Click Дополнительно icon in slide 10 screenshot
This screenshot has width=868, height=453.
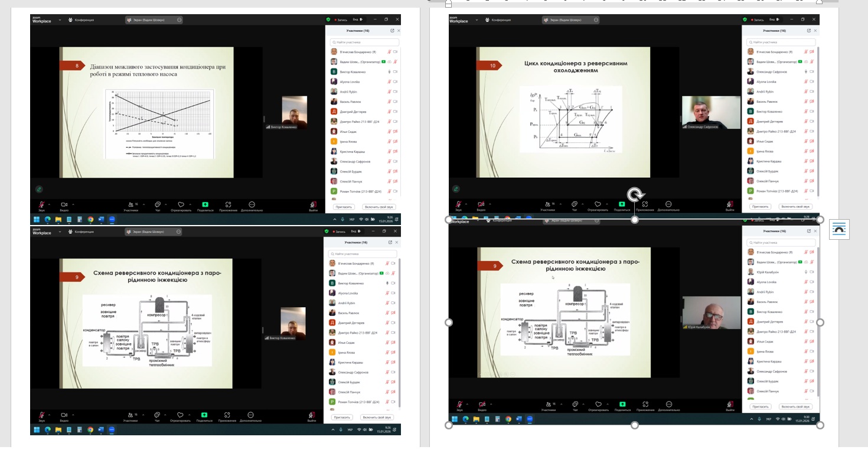coord(668,204)
